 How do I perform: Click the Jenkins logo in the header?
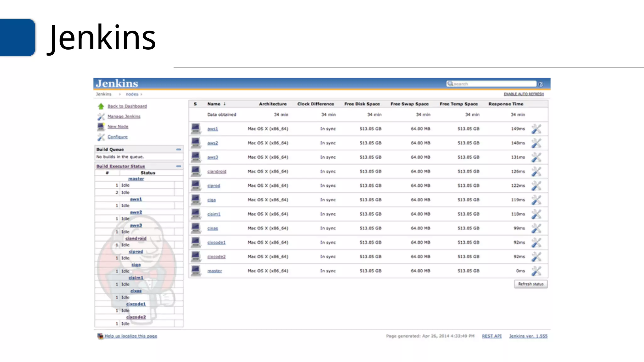117,84
